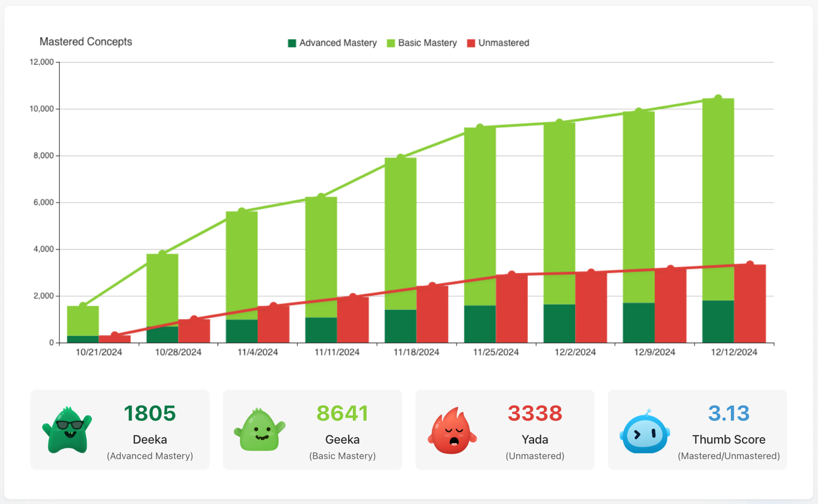Select the 1805 Deeka count
Viewport: 818px width, 504px height.
pos(150,413)
